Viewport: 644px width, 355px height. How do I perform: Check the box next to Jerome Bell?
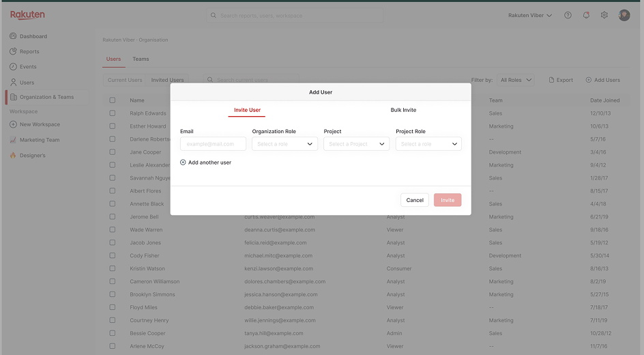(113, 217)
